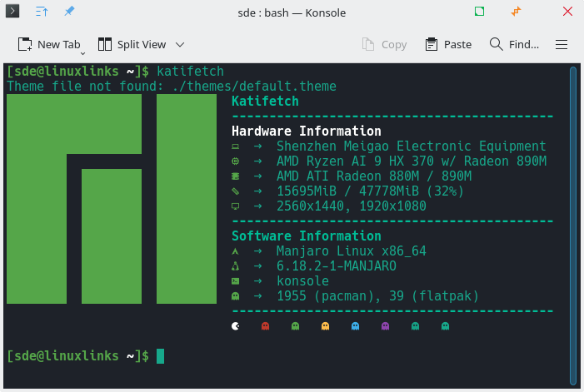
Task: Click the Split View icon
Action: [x=105, y=44]
